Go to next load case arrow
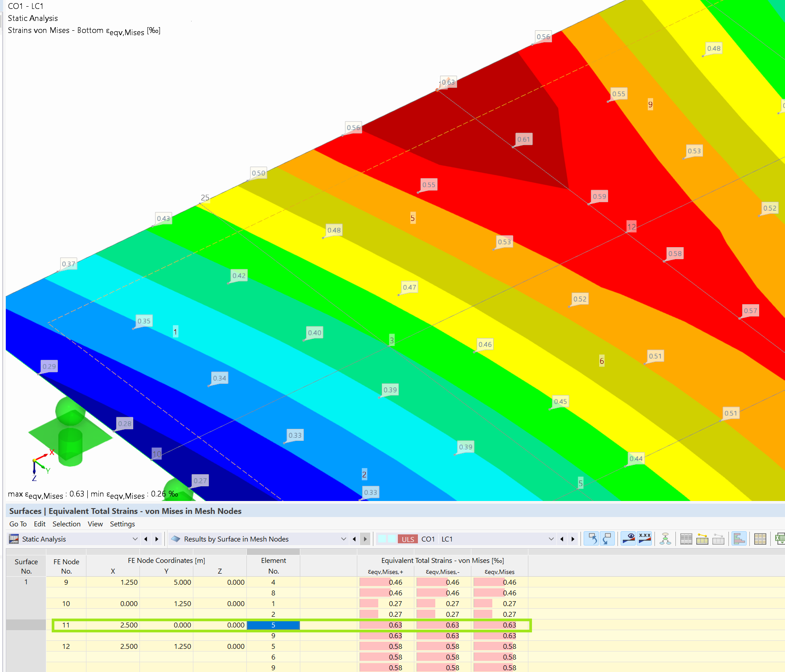 (x=573, y=539)
